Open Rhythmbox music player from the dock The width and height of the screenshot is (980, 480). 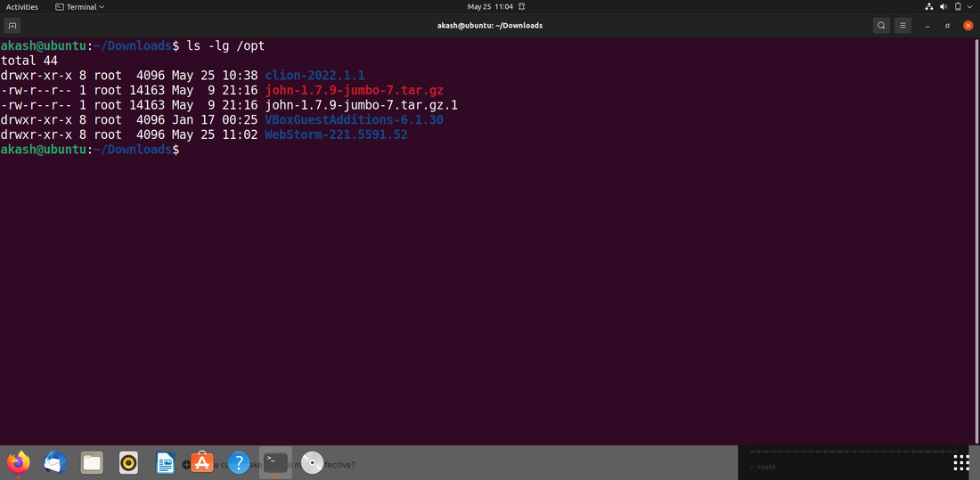point(129,463)
